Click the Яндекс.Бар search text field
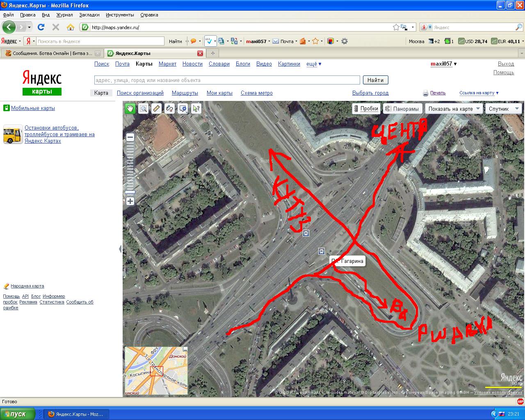Image resolution: width=525 pixels, height=420 pixels. click(100, 41)
